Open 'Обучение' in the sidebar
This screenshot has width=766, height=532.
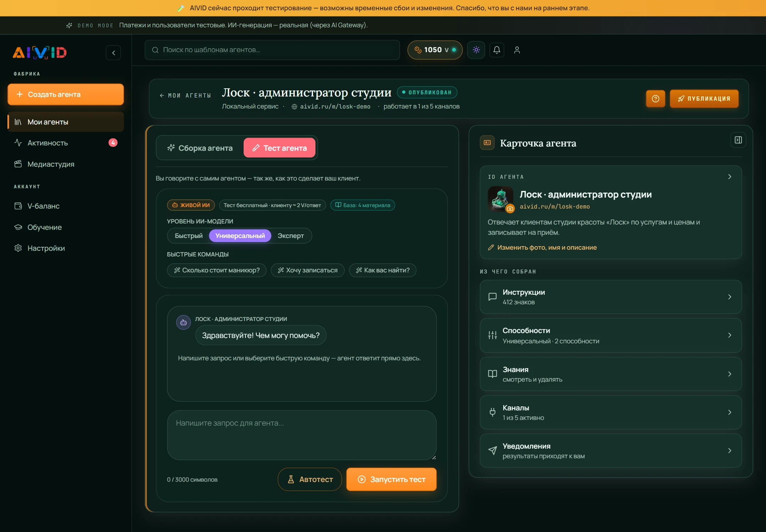[66, 227]
